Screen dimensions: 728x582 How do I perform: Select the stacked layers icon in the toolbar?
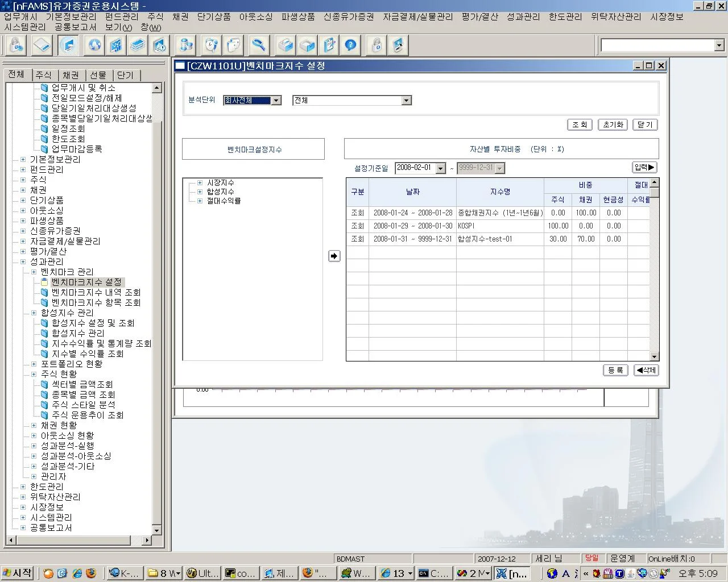pyautogui.click(x=138, y=45)
